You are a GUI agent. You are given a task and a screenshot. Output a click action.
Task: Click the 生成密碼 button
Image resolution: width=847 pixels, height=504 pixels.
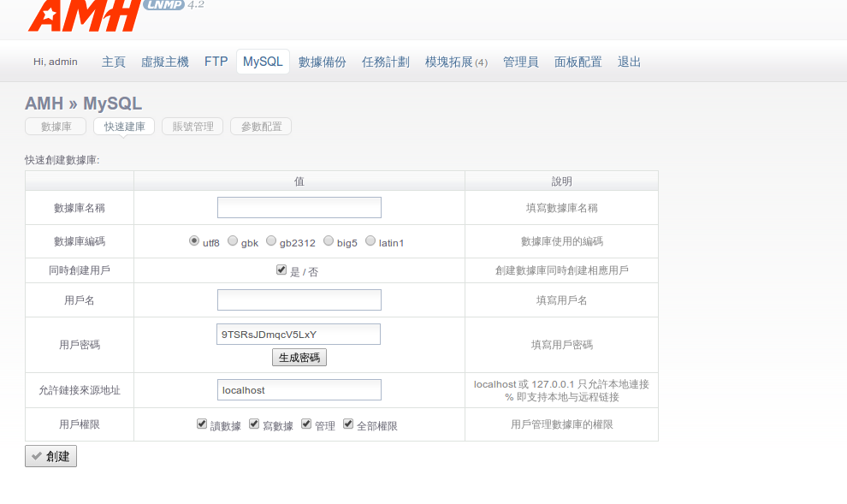pos(299,358)
